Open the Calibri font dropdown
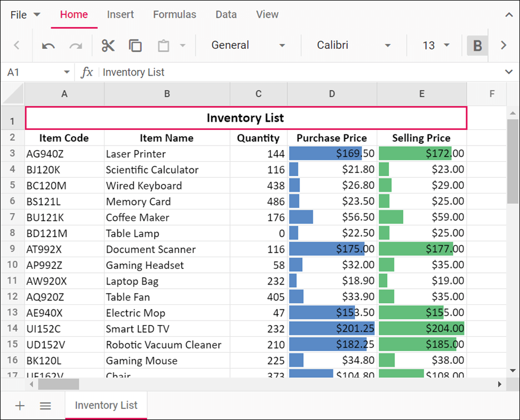The width and height of the screenshot is (520, 420). pos(354,46)
